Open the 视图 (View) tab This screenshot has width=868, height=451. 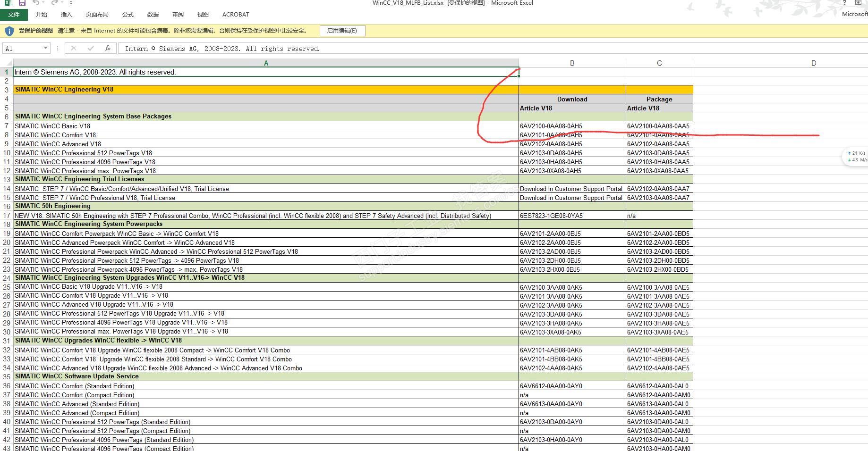203,15
